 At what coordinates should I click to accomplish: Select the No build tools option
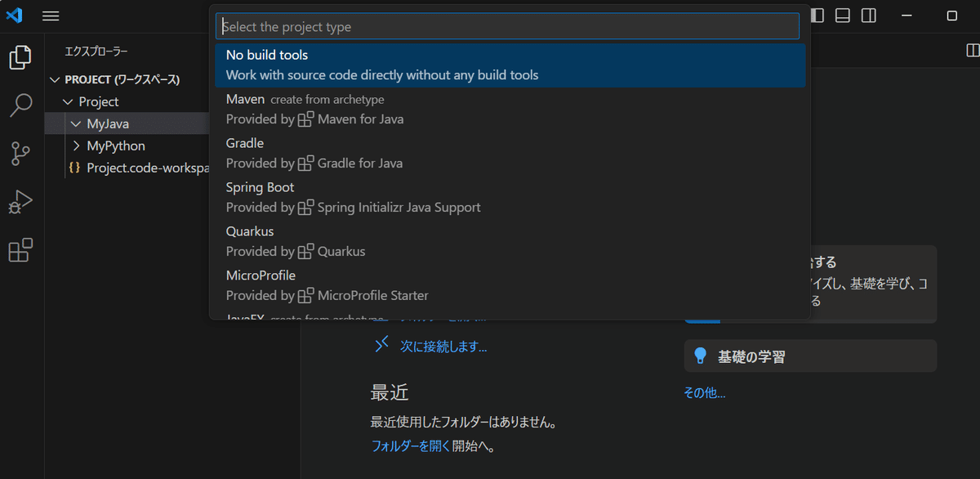click(x=510, y=65)
